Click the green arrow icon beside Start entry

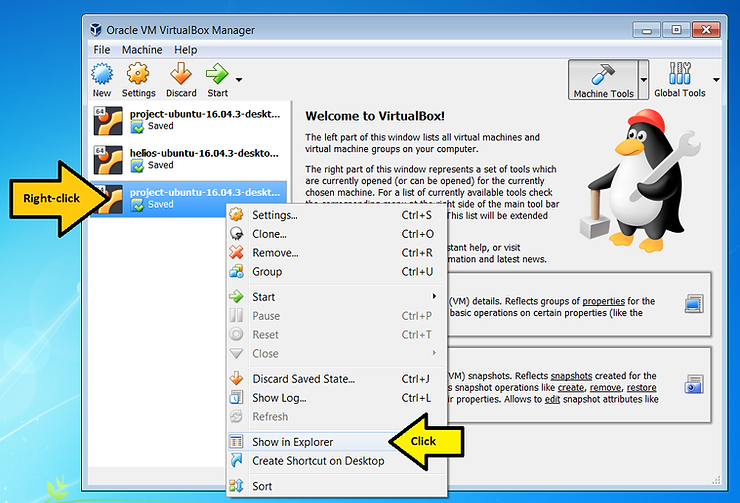tap(236, 296)
